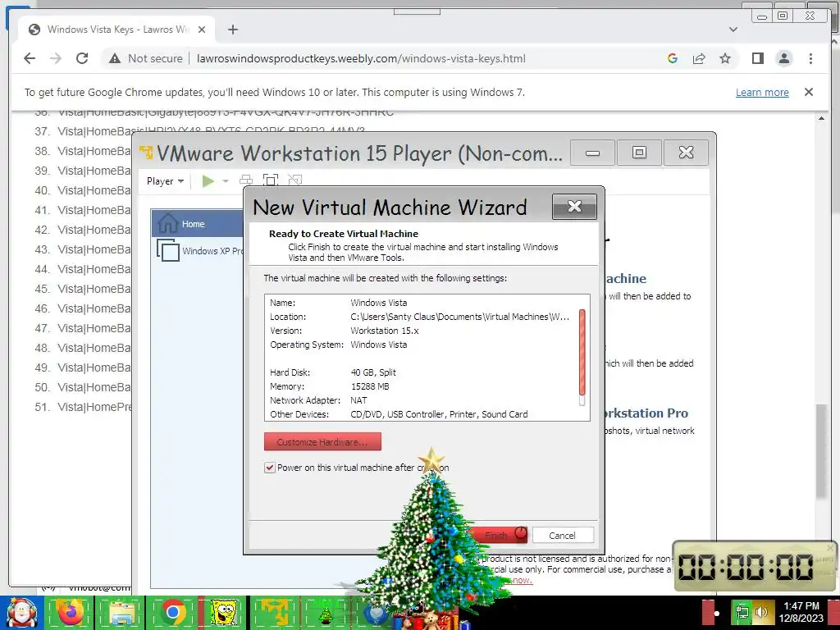This screenshot has width=840, height=630.
Task: Click the '40 GB, Split' hard disk value
Action: [373, 372]
